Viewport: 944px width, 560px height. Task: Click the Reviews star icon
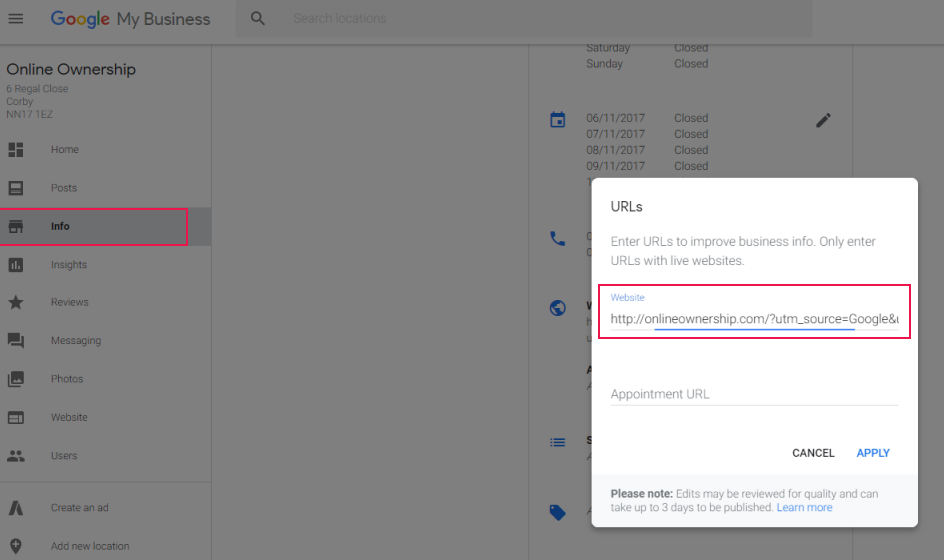(x=16, y=302)
